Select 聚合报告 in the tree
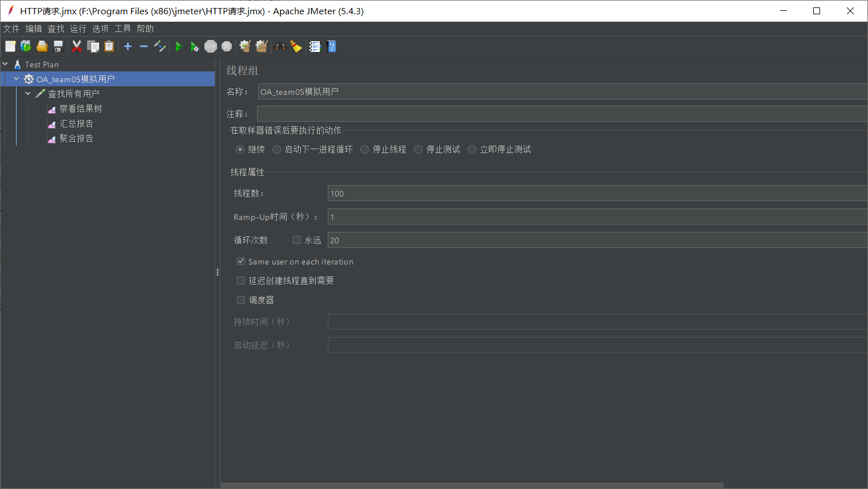The image size is (868, 489). pyautogui.click(x=76, y=138)
